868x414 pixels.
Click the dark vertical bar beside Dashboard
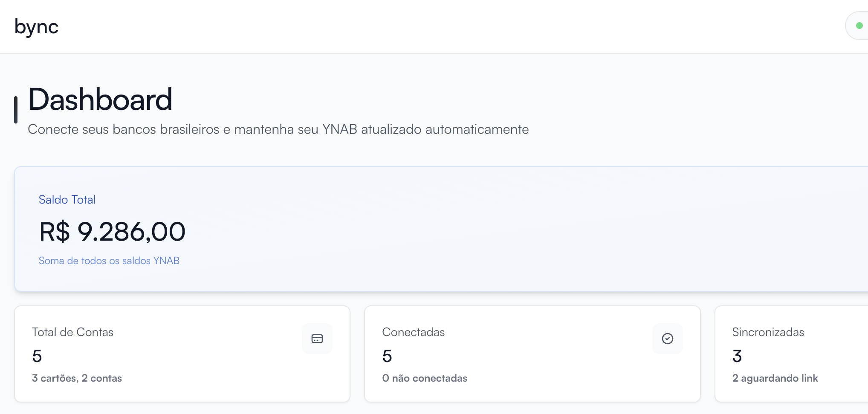pos(16,110)
